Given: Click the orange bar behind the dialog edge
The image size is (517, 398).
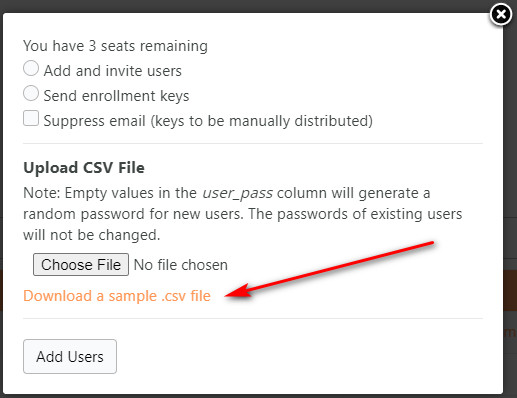Looking at the screenshot, I should [x=510, y=290].
